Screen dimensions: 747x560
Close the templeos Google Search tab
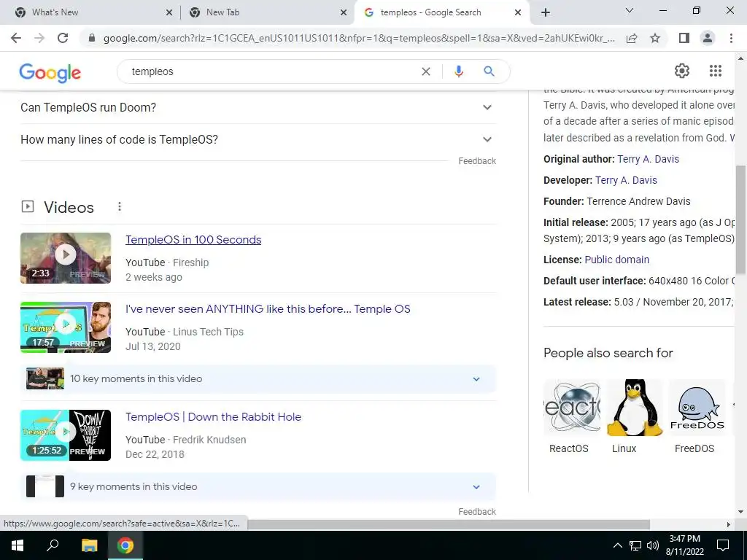click(x=518, y=13)
